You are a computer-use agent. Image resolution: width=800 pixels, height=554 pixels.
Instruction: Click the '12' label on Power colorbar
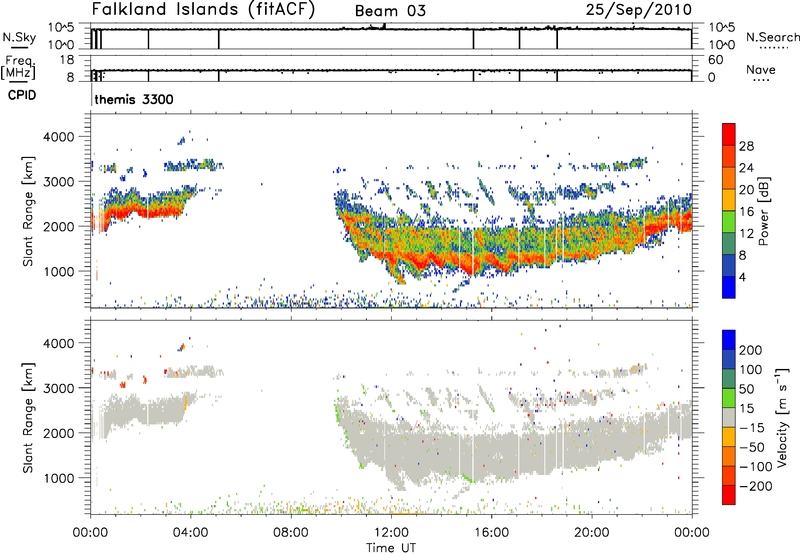click(x=746, y=234)
